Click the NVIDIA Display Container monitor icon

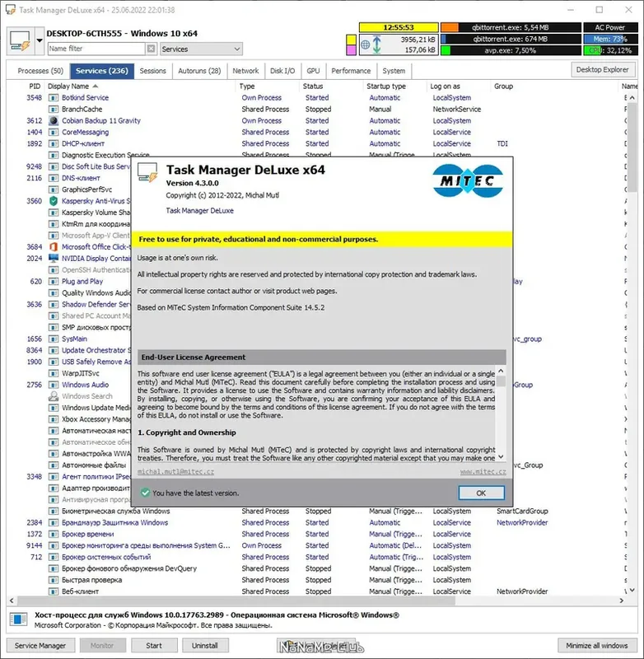click(x=54, y=258)
